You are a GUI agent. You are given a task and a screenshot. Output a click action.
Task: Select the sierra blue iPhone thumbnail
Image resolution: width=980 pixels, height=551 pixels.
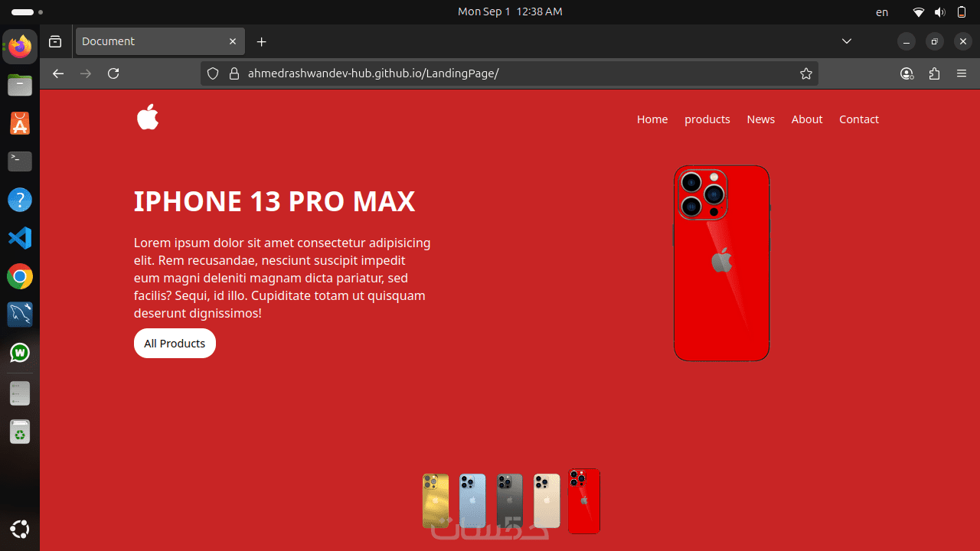pyautogui.click(x=472, y=500)
